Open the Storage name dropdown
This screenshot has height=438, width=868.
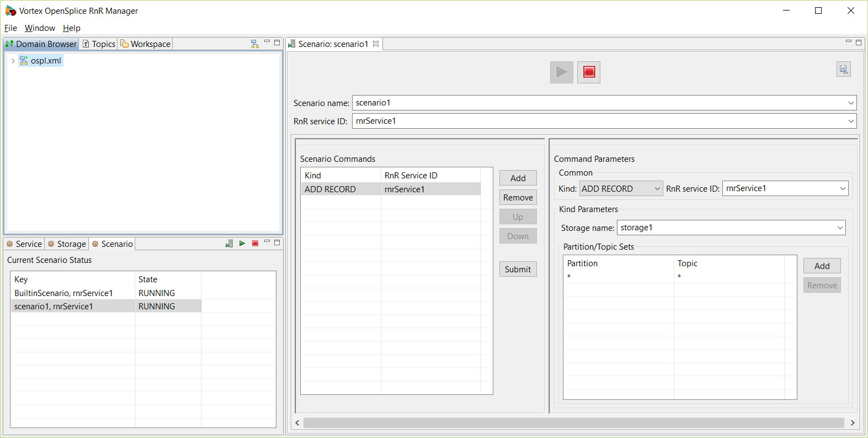click(x=840, y=228)
